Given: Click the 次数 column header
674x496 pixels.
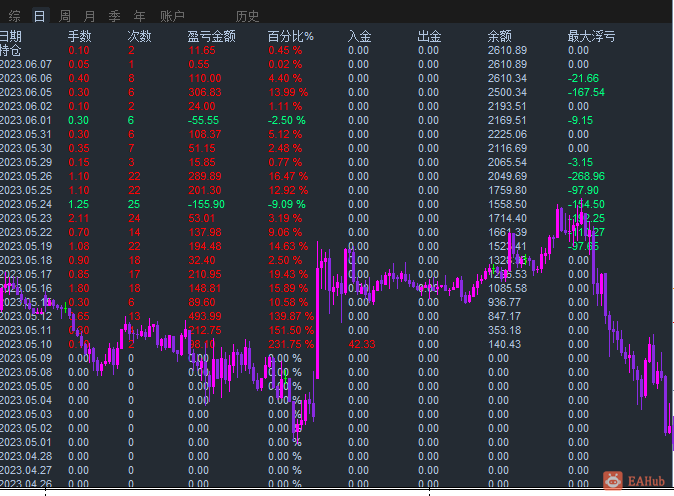Looking at the screenshot, I should tap(140, 36).
